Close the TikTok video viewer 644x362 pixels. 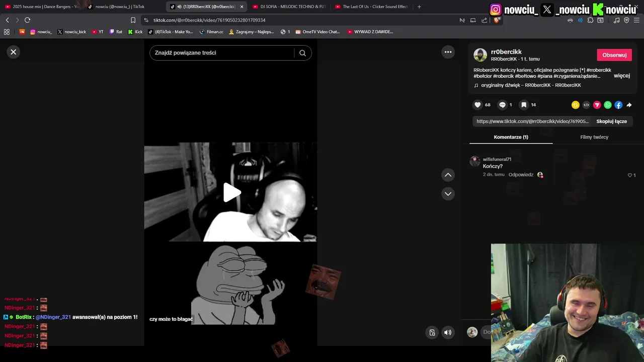(14, 52)
